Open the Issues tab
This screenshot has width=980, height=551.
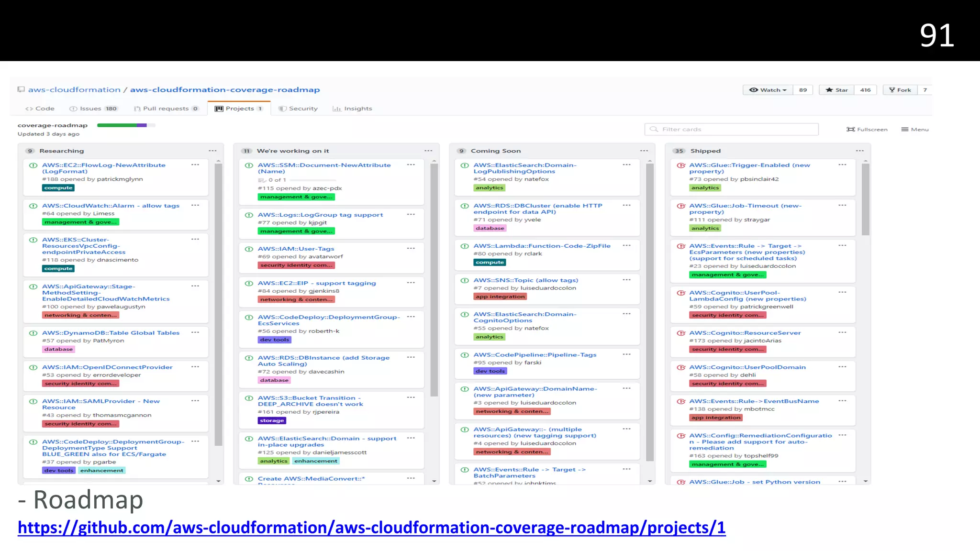coord(94,109)
